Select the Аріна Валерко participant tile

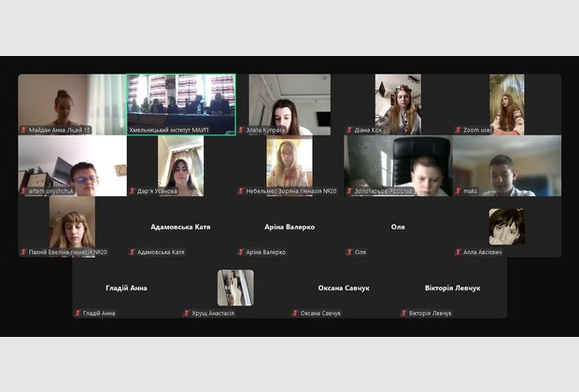(289, 227)
